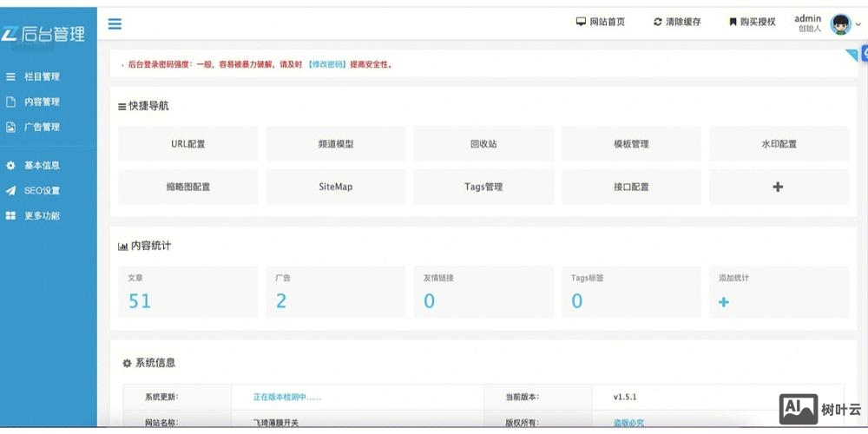Click the plus icon in 快捷导航 grid
The height and width of the screenshot is (434, 868).
778,187
